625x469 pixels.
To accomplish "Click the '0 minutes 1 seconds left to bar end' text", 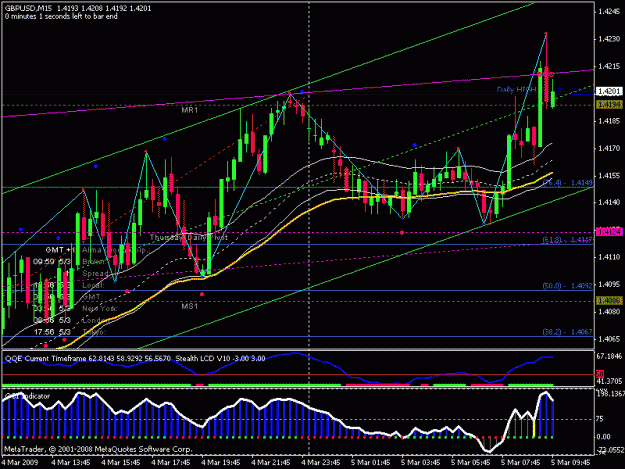I will click(x=61, y=16).
